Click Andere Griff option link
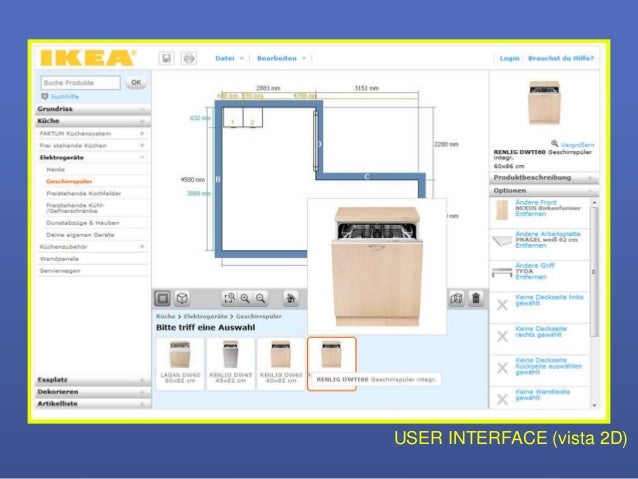638x479 pixels. [x=535, y=265]
